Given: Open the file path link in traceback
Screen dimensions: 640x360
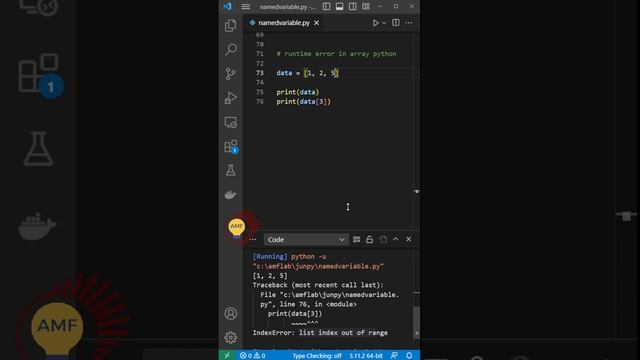Looking at the screenshot, I should (329, 299).
